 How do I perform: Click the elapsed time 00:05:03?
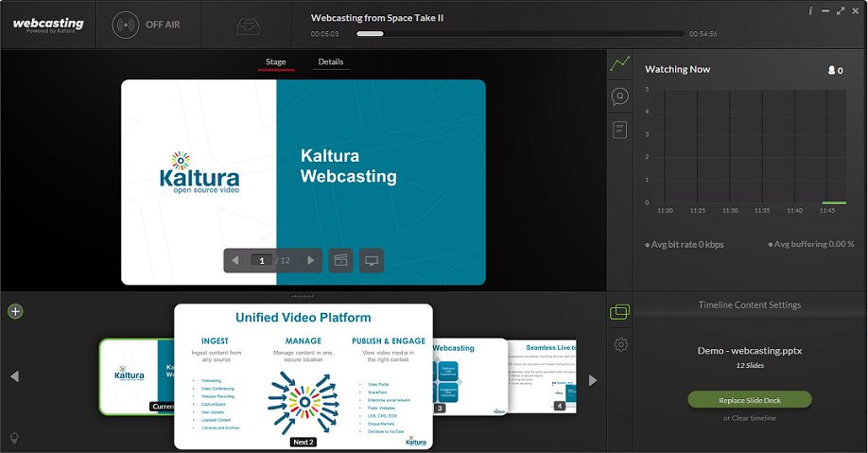[x=325, y=34]
